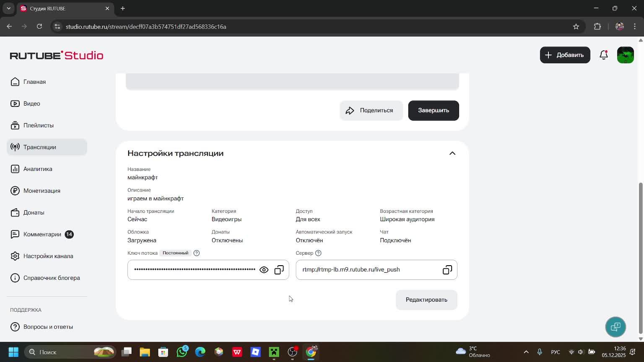Click the Добавить button

point(565,55)
